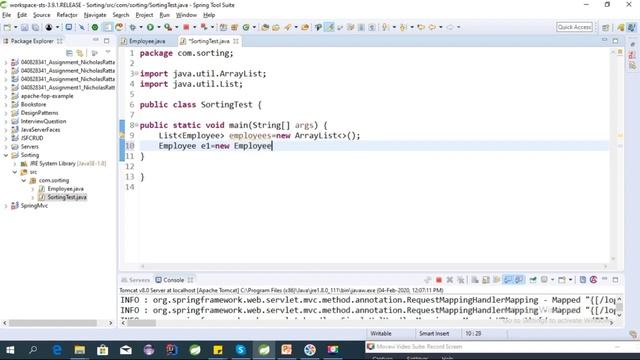Toggle Mark Occurrences highlighted toolbar button

click(x=329, y=27)
